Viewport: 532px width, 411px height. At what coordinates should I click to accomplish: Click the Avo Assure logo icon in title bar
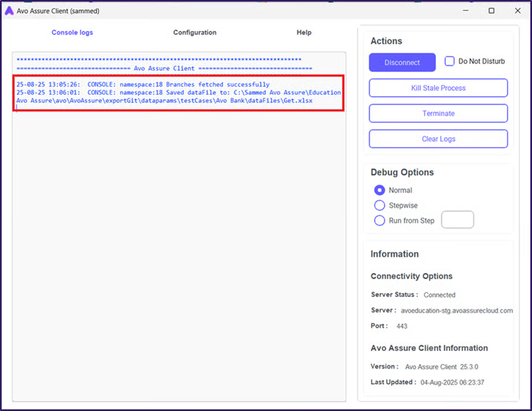click(9, 11)
